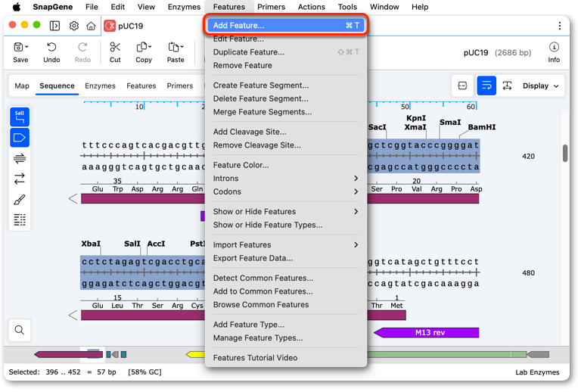Click the Paste icon

pyautogui.click(x=173, y=47)
